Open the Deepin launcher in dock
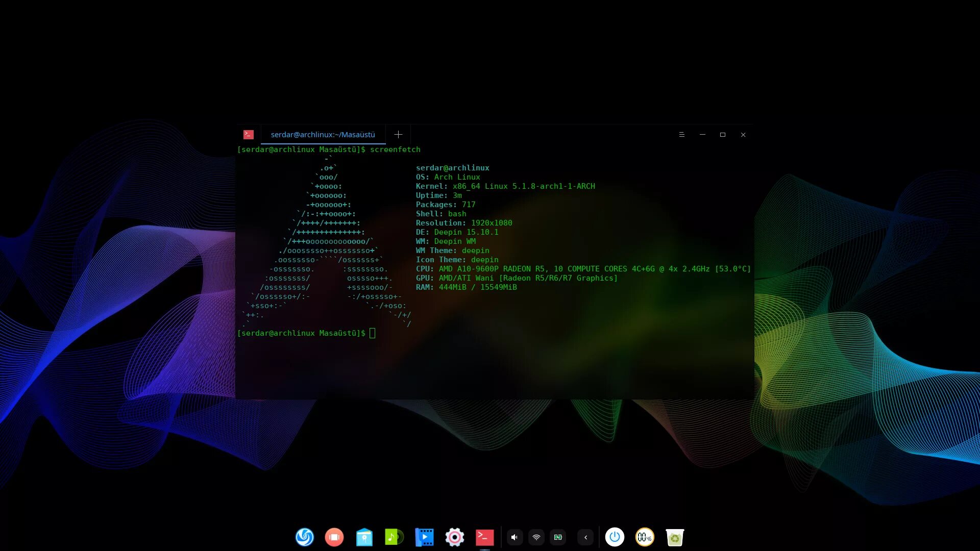Screen dimensions: 980x551 (x=305, y=537)
